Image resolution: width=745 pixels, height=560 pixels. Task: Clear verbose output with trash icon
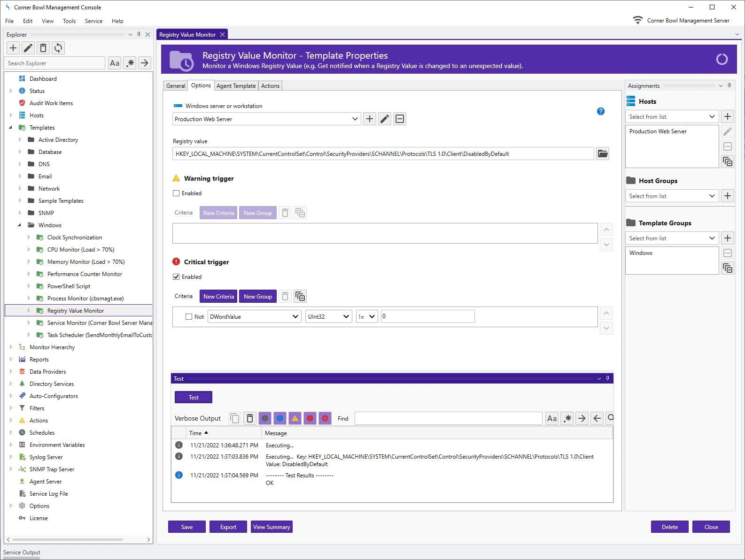pyautogui.click(x=250, y=418)
